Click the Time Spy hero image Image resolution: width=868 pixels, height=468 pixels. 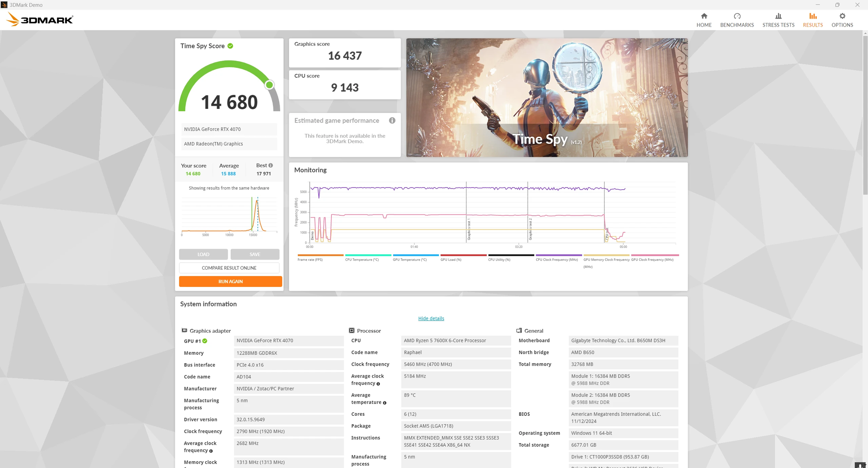[x=547, y=98]
